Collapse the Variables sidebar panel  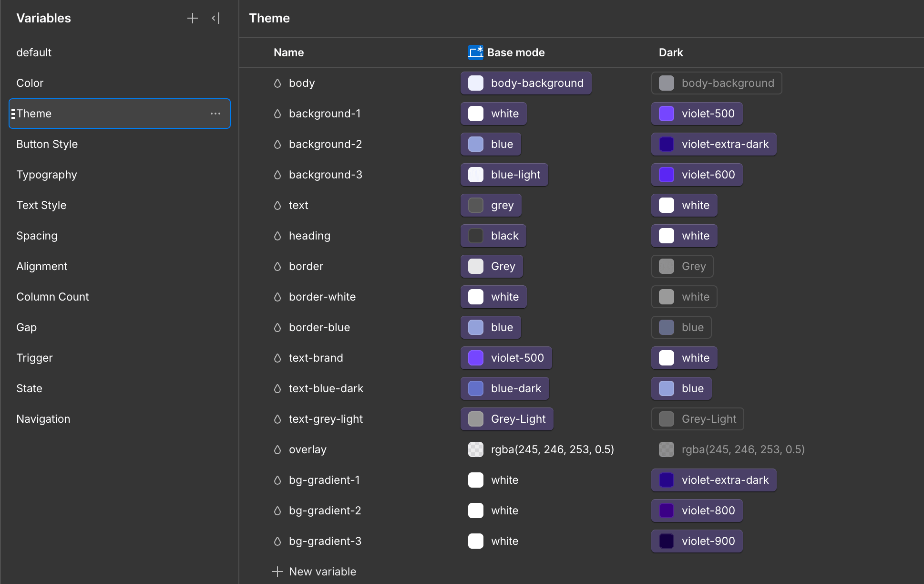click(x=216, y=18)
